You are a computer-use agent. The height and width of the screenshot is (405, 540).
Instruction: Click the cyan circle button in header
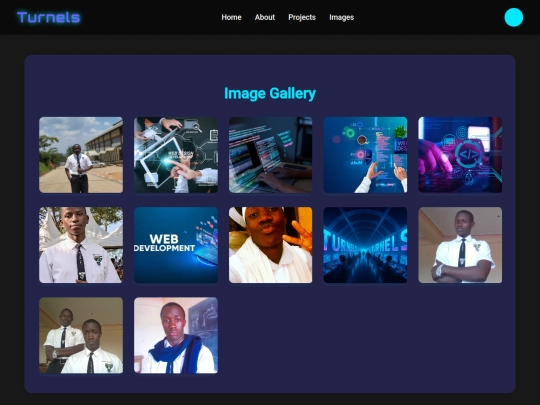[513, 17]
